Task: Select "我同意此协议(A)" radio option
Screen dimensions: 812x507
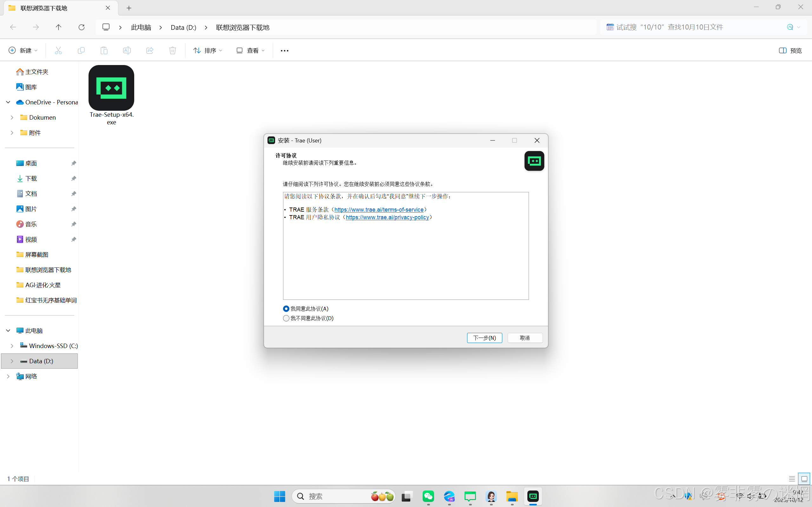Action: click(286, 308)
